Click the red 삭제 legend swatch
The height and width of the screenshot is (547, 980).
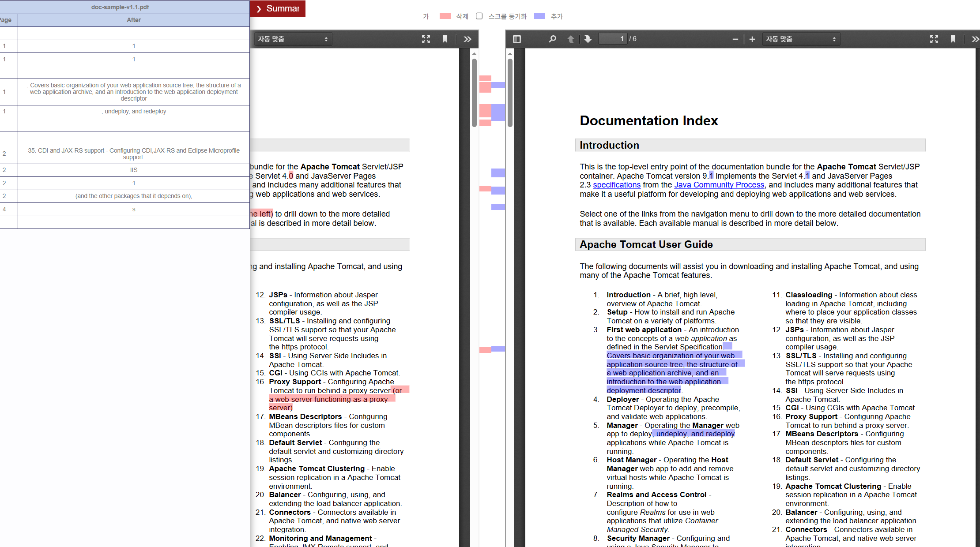pyautogui.click(x=445, y=16)
